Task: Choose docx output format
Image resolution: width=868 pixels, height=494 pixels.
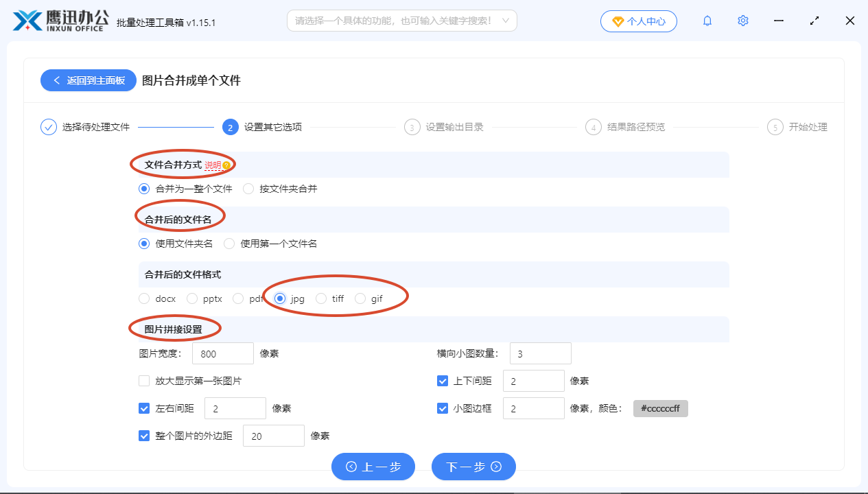Action: click(x=157, y=298)
